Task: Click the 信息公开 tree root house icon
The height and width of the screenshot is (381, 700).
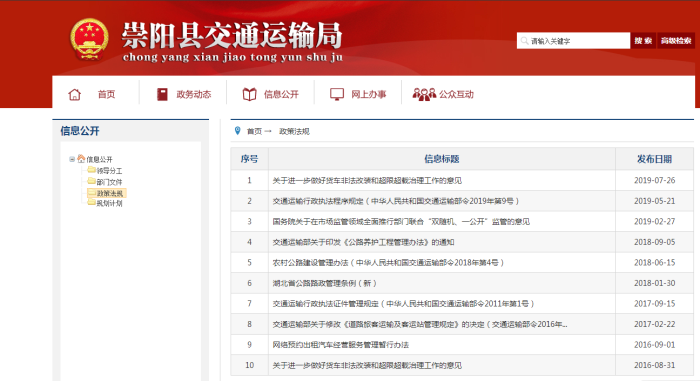Action: click(x=81, y=159)
